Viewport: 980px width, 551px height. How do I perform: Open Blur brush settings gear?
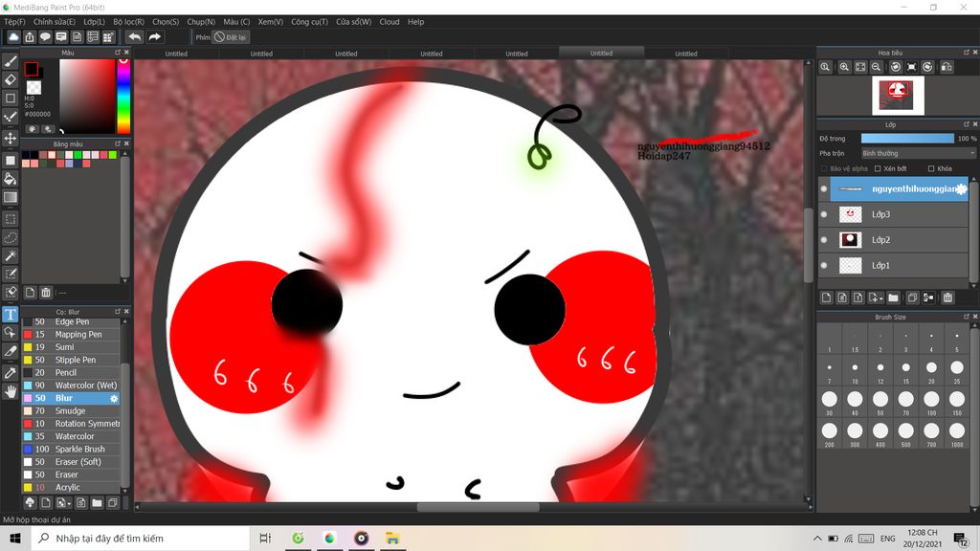(x=114, y=399)
